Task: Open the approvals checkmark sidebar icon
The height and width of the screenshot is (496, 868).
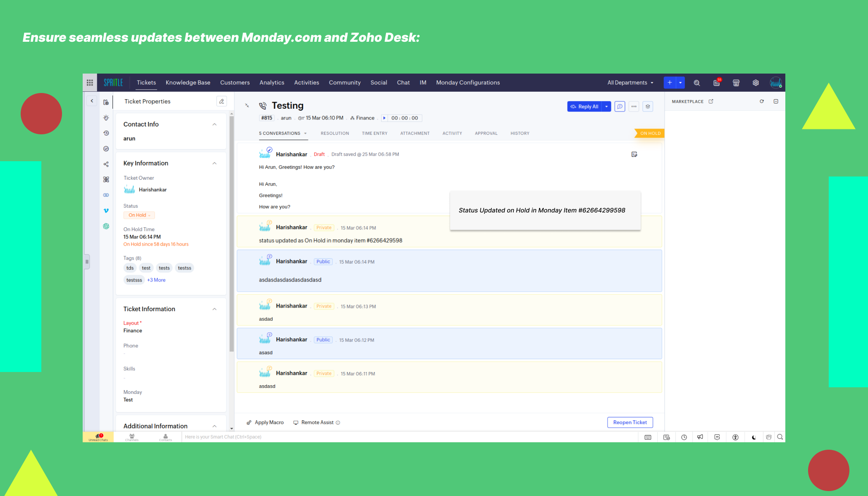Action: 106,149
